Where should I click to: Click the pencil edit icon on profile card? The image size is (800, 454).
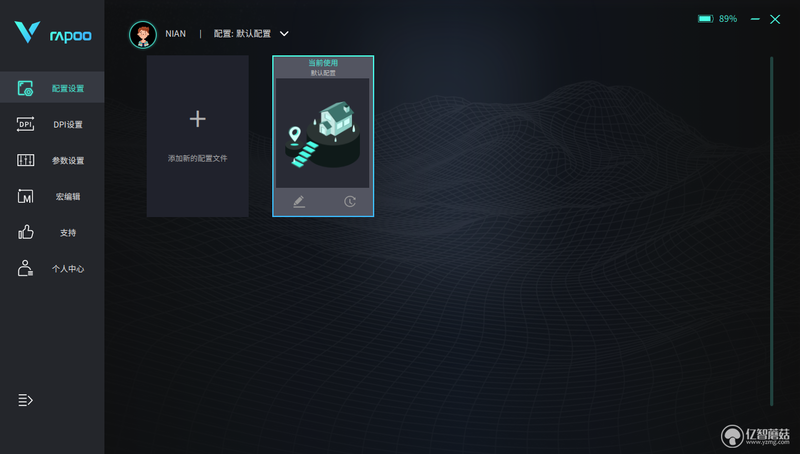[x=299, y=201]
